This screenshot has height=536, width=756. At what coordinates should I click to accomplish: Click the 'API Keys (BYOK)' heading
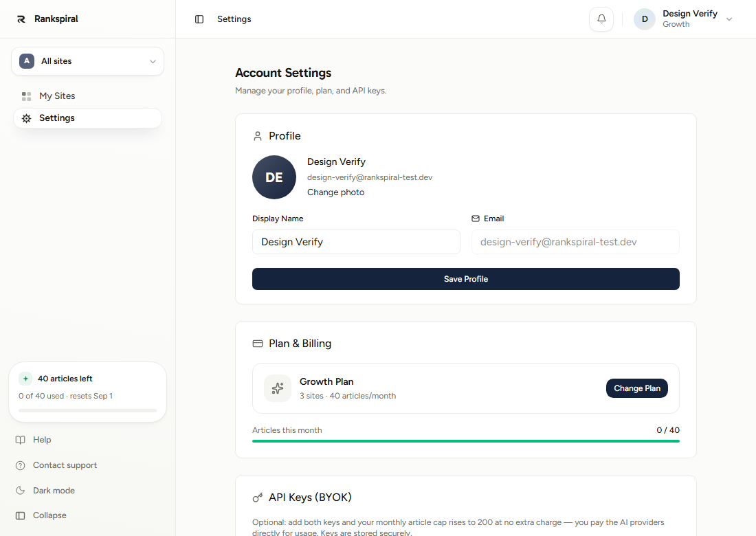(x=310, y=498)
